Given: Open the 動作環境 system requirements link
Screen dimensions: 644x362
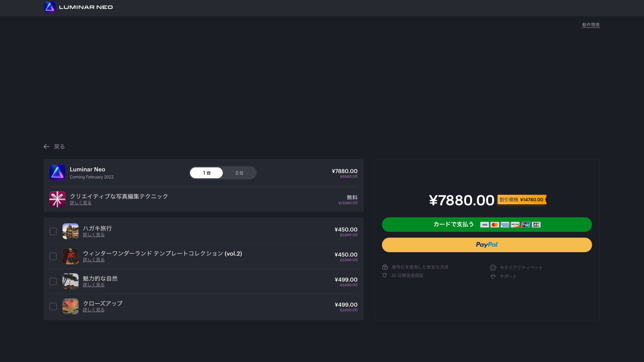Looking at the screenshot, I should pos(591,25).
